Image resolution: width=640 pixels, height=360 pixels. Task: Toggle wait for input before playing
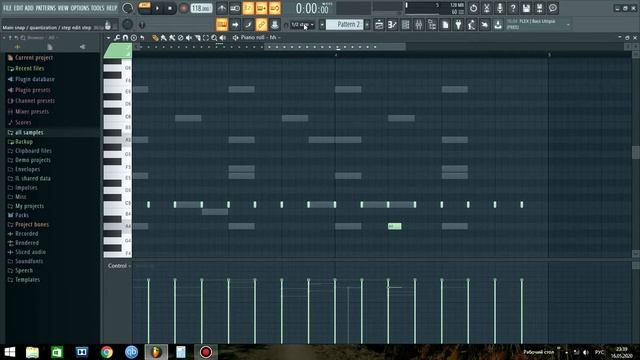pyautogui.click(x=235, y=8)
